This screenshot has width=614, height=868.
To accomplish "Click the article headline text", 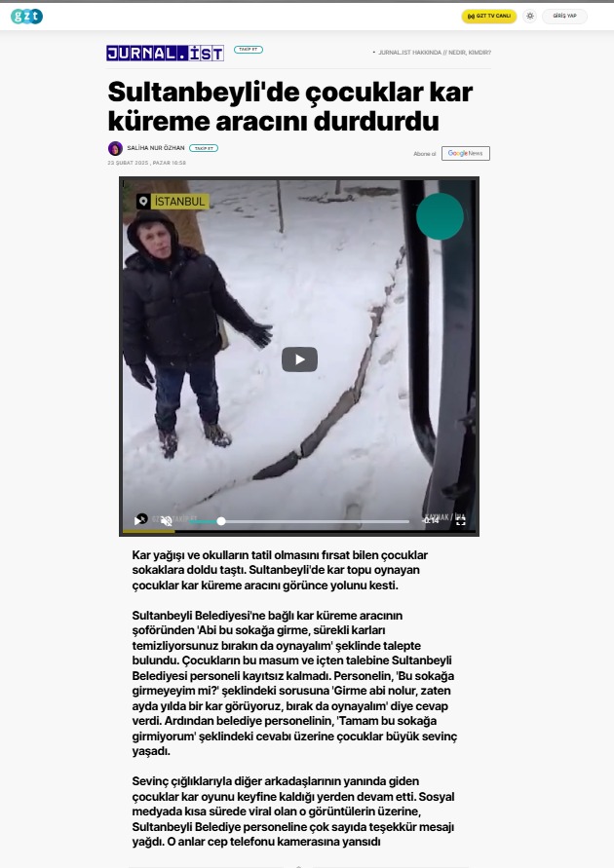I will click(x=290, y=106).
